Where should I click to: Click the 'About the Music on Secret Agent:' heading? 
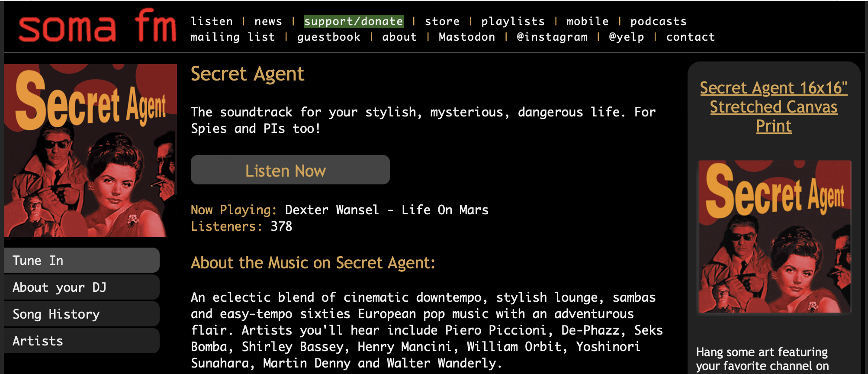click(x=313, y=263)
